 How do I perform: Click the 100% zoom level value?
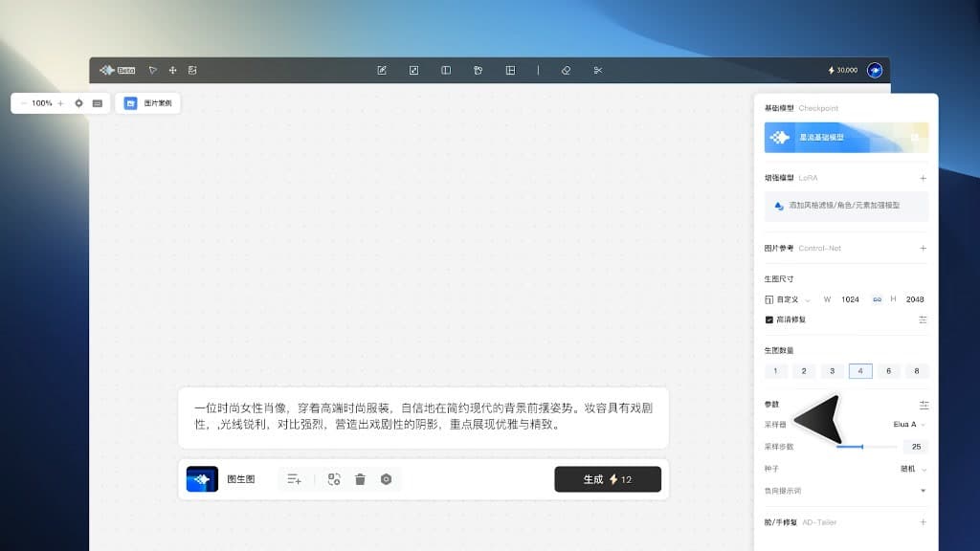tap(42, 103)
